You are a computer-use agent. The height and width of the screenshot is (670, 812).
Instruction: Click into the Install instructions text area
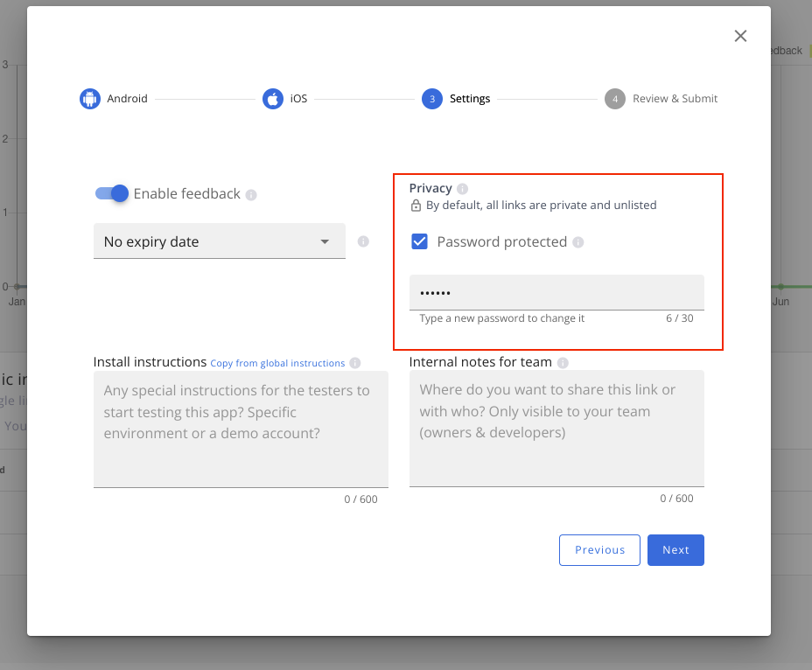pos(241,428)
